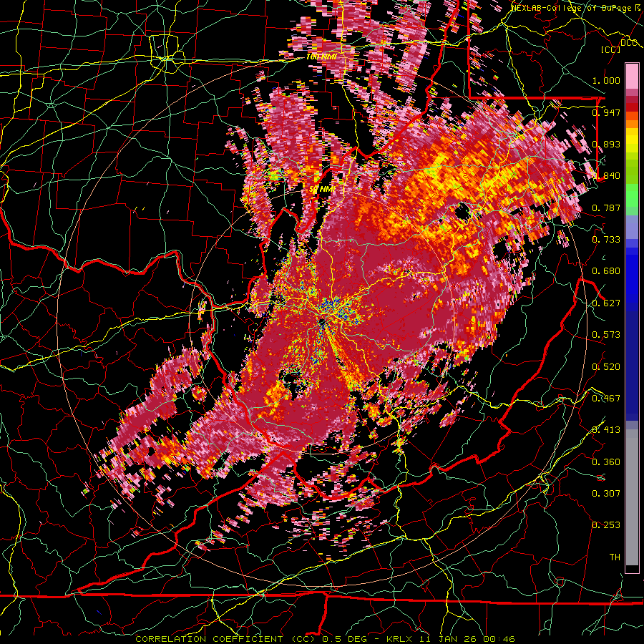Click the "0.413" color scale value
The image size is (644, 644).
[x=606, y=430]
